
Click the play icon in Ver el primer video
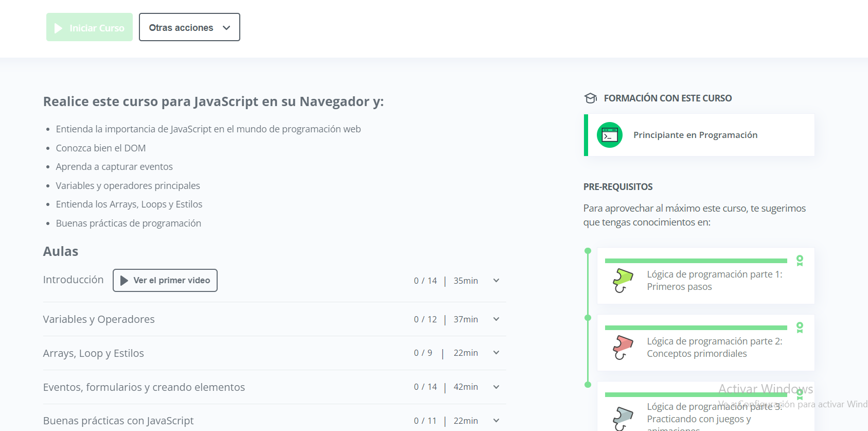124,281
